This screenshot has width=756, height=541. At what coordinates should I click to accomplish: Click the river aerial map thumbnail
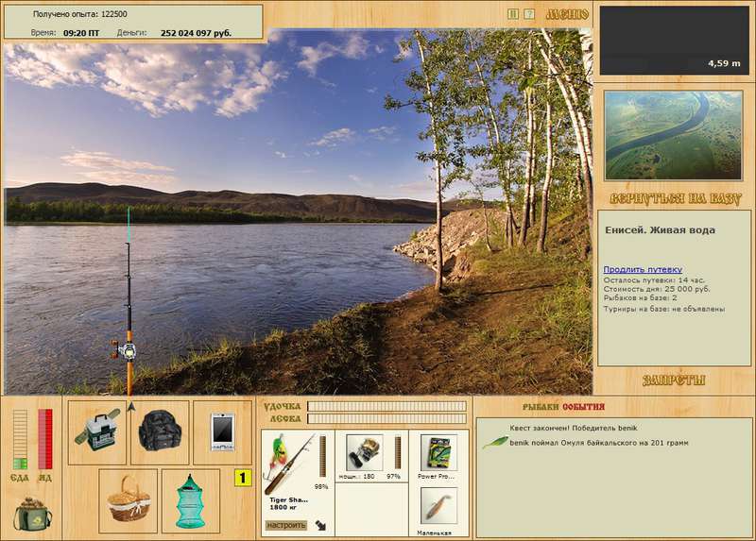click(673, 135)
